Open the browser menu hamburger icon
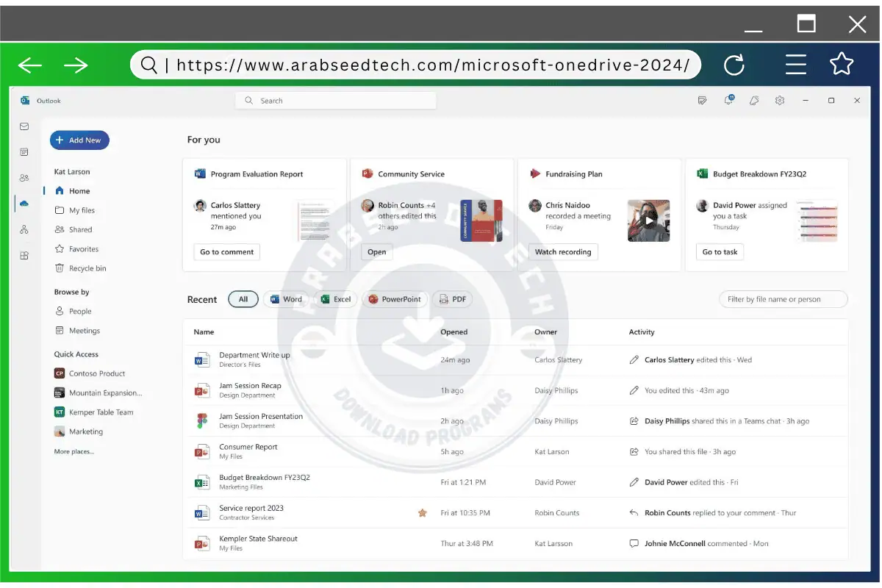The width and height of the screenshot is (882, 588). (x=796, y=65)
